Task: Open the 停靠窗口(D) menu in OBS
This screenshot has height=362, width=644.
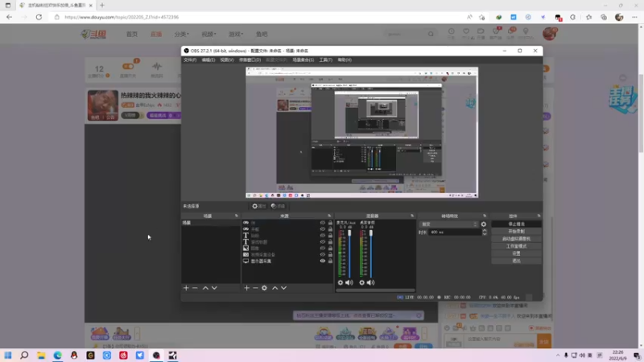Action: (x=250, y=60)
